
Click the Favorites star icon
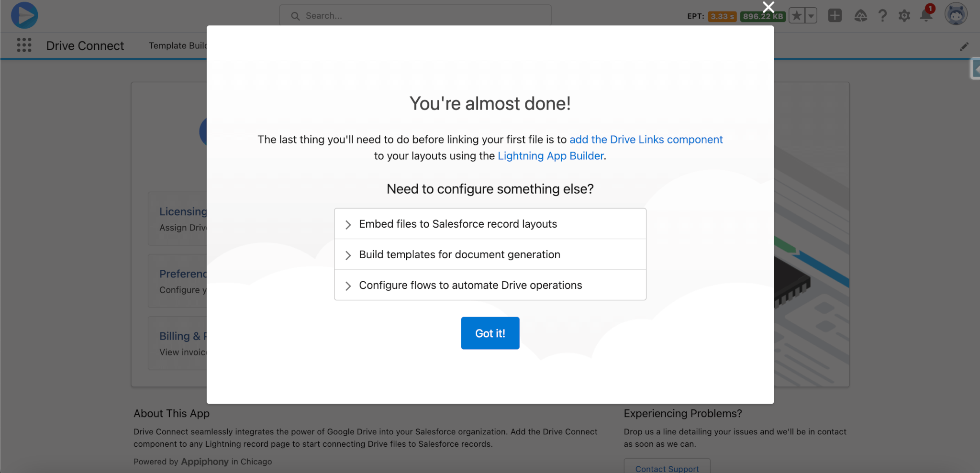click(797, 16)
